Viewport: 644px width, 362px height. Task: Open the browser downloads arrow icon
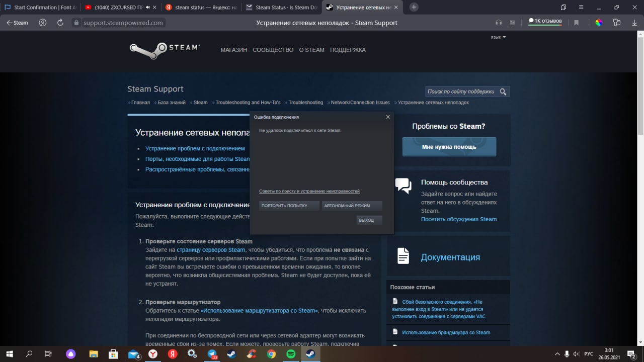point(634,23)
